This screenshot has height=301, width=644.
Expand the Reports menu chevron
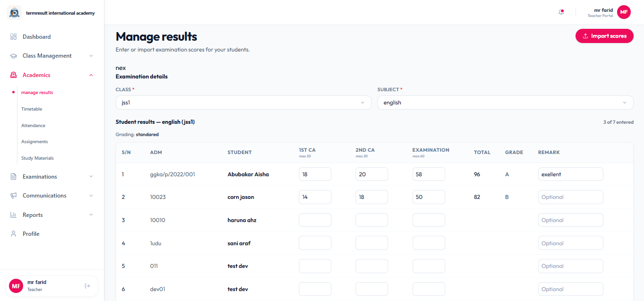click(91, 215)
